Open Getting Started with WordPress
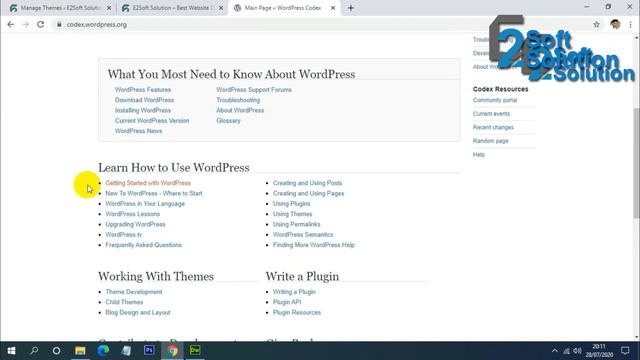The height and width of the screenshot is (360, 640). (x=148, y=183)
